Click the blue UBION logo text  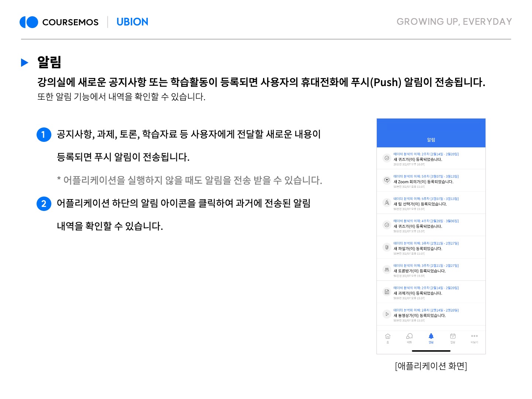click(132, 22)
